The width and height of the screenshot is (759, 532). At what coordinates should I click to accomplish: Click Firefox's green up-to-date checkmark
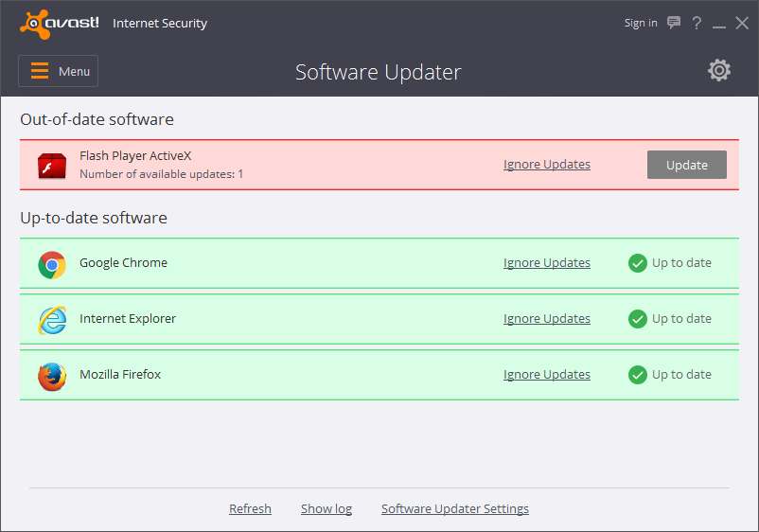638,375
